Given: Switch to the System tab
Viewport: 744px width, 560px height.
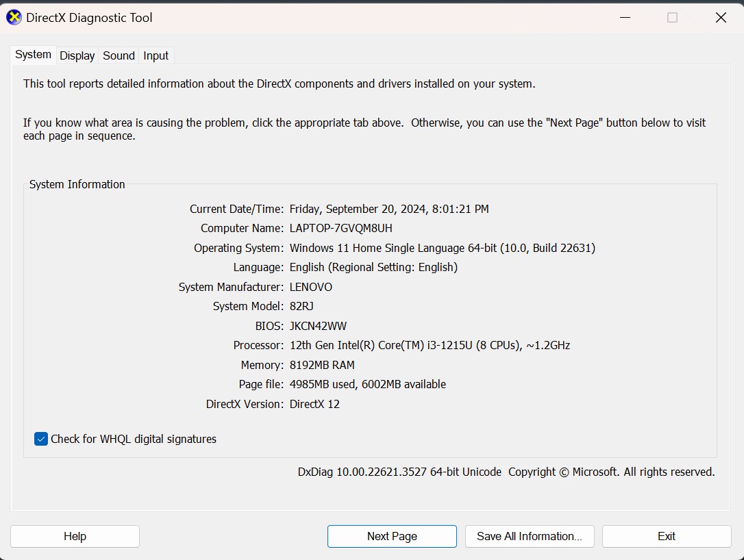Looking at the screenshot, I should (33, 55).
